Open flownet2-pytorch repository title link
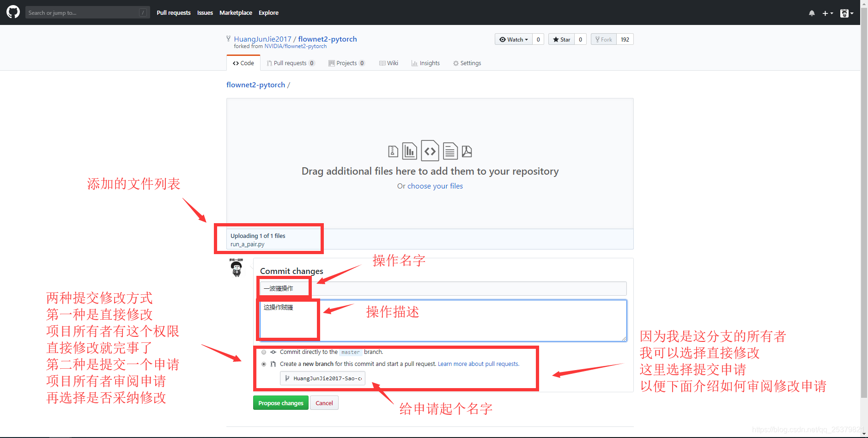The height and width of the screenshot is (438, 868). 328,39
